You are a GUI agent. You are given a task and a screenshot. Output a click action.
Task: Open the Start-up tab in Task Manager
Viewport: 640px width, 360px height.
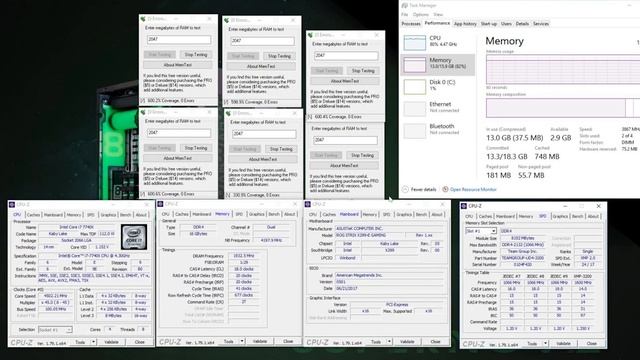489,24
